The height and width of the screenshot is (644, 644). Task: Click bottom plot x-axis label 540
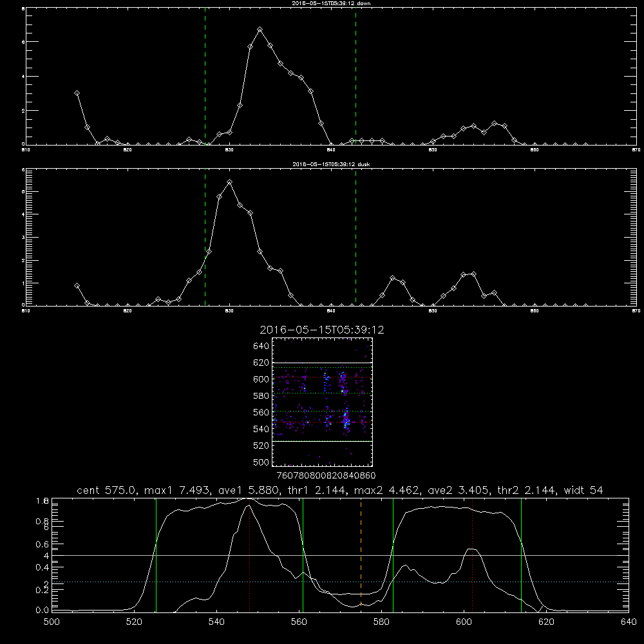(x=216, y=622)
